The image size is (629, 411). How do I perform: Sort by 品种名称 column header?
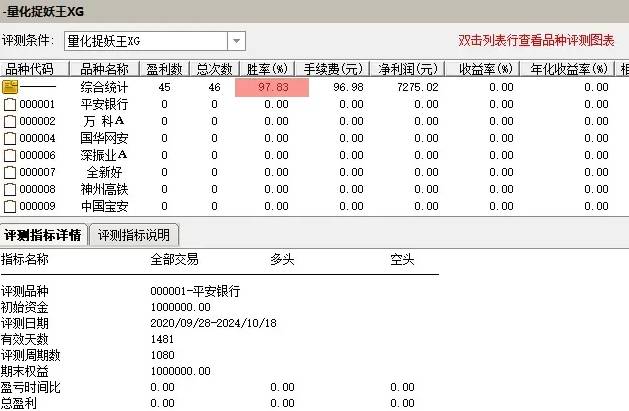(104, 69)
